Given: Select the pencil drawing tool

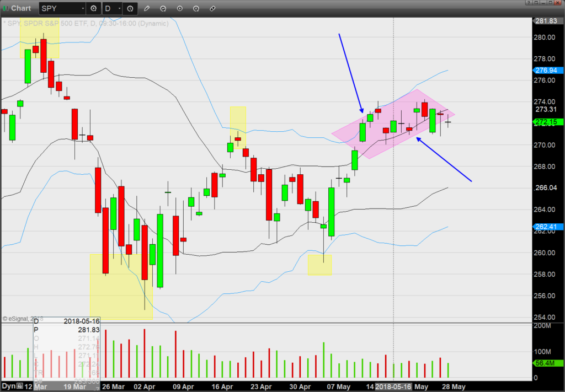Looking at the screenshot, I should (x=147, y=8).
